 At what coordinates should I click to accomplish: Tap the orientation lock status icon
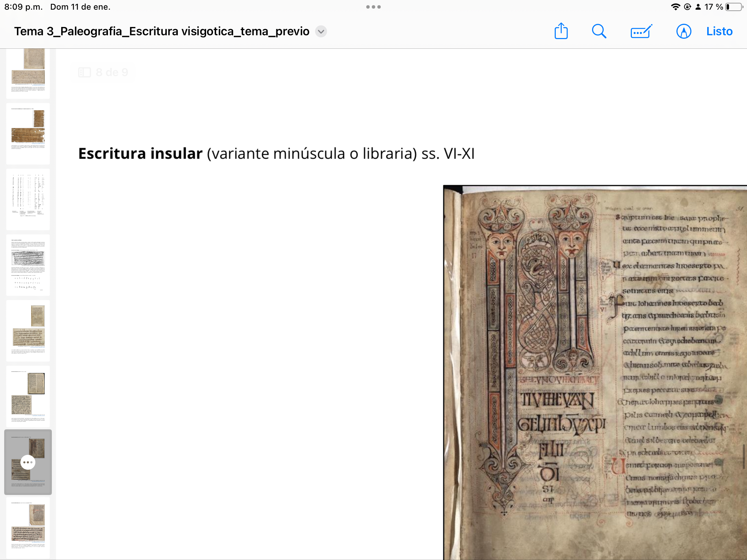pyautogui.click(x=688, y=7)
